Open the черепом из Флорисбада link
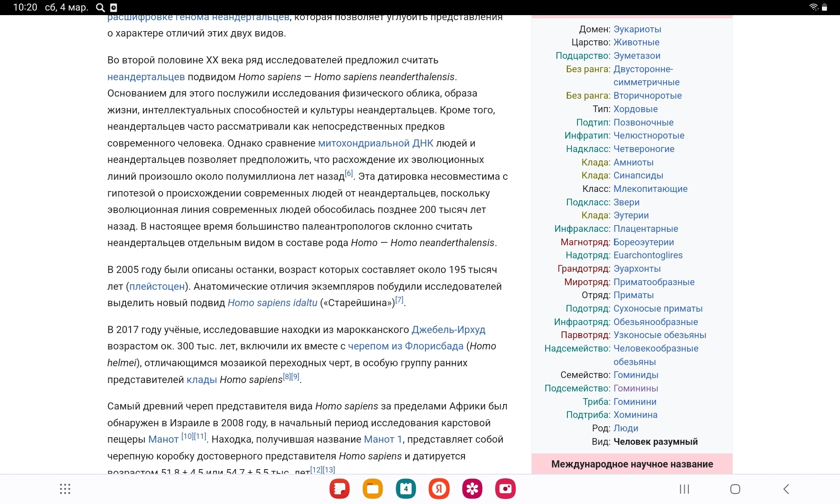 [405, 346]
